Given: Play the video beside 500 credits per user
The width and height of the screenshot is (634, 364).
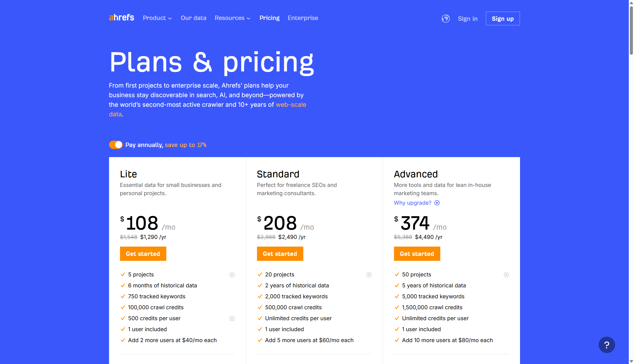Looking at the screenshot, I should [x=232, y=318].
